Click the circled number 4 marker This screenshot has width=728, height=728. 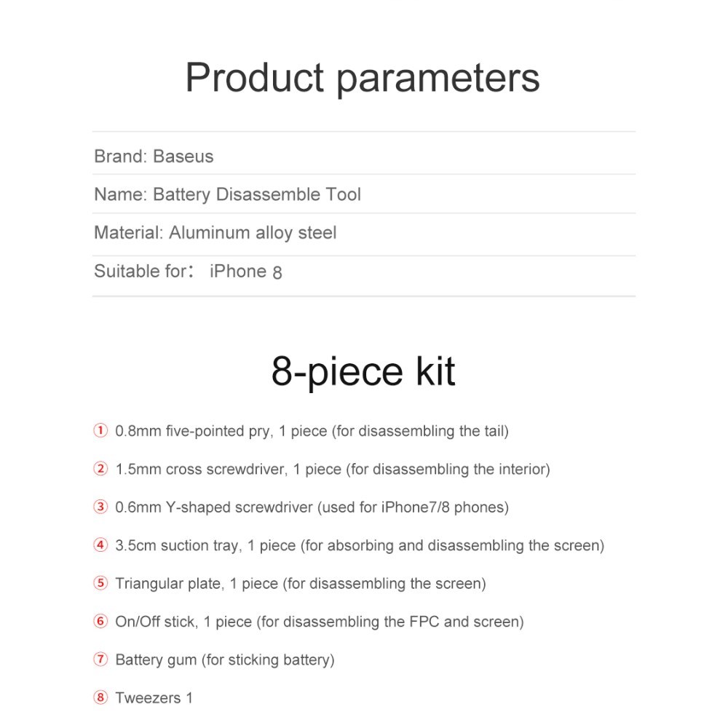click(100, 545)
